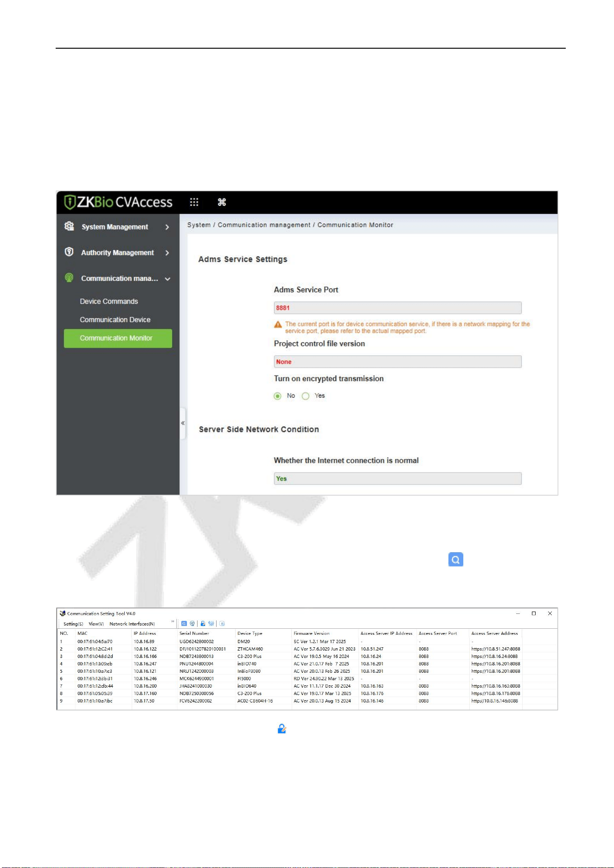Select Yes for encrypted transmission
Image resolution: width=614 pixels, height=868 pixels.
pyautogui.click(x=306, y=396)
